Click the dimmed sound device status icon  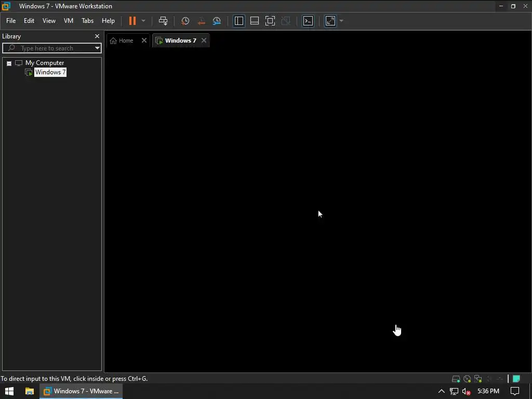click(489, 379)
